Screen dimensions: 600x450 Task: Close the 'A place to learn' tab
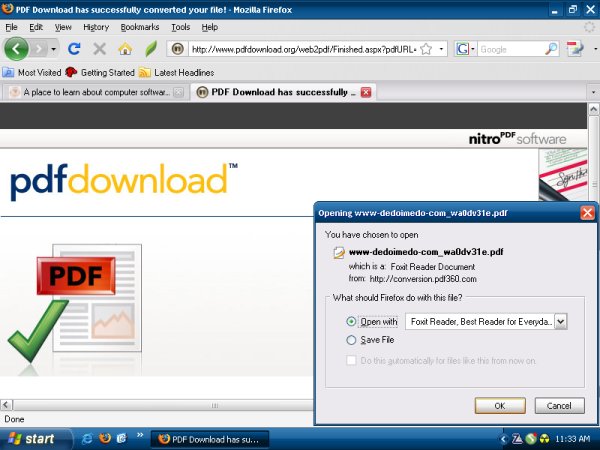tap(178, 92)
